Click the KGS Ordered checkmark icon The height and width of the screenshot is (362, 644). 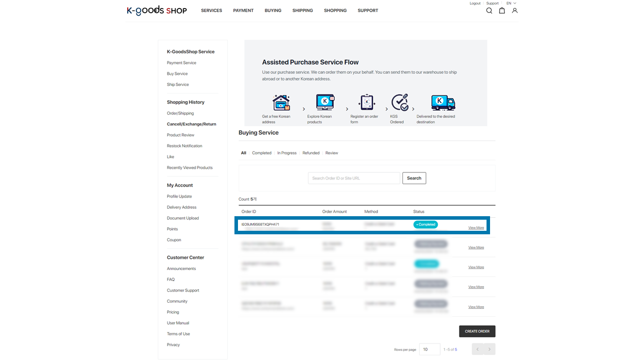(x=400, y=102)
